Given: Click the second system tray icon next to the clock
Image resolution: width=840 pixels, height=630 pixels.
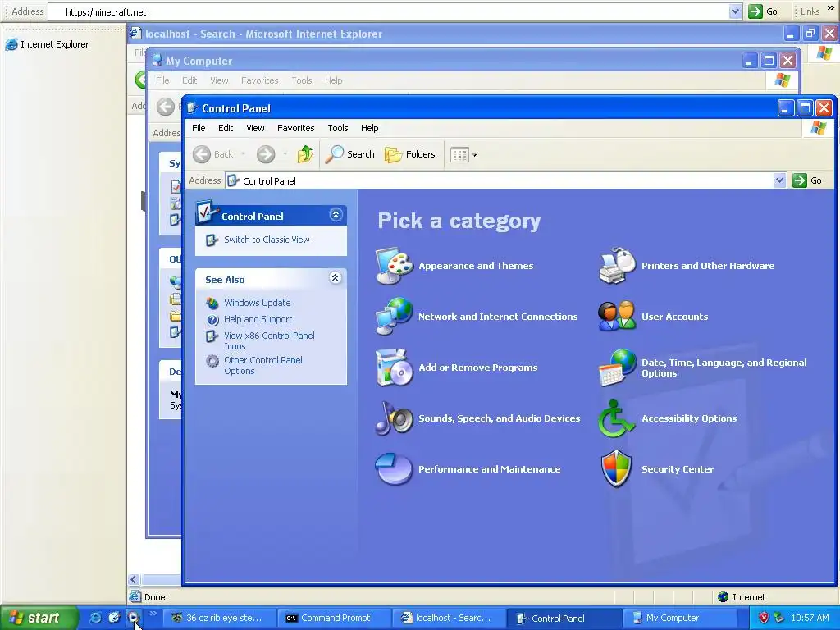Looking at the screenshot, I should pyautogui.click(x=779, y=618).
